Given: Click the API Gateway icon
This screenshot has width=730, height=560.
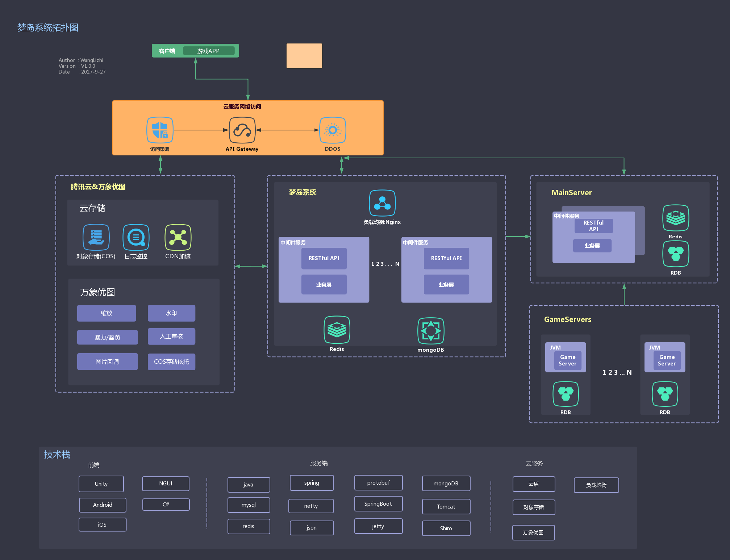Looking at the screenshot, I should 242,130.
